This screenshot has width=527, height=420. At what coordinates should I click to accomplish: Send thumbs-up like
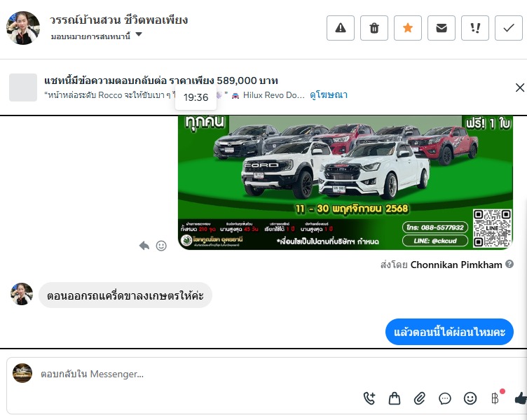(521, 398)
